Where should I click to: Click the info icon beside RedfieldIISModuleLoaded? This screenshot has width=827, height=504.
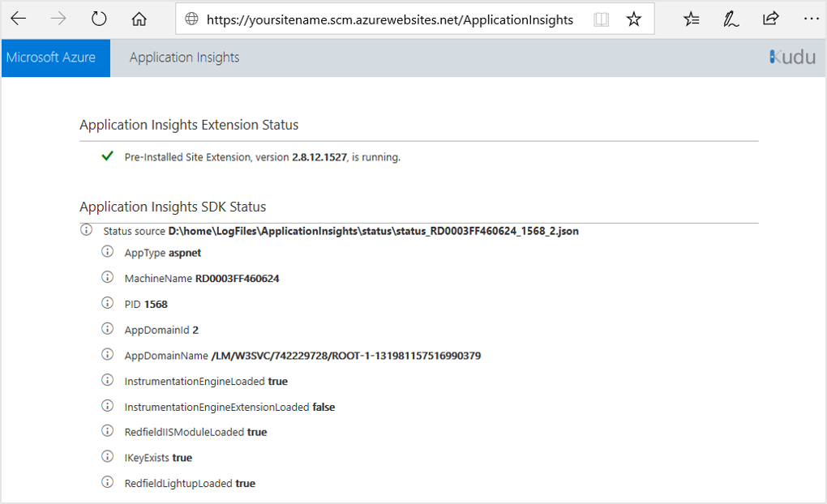106,432
